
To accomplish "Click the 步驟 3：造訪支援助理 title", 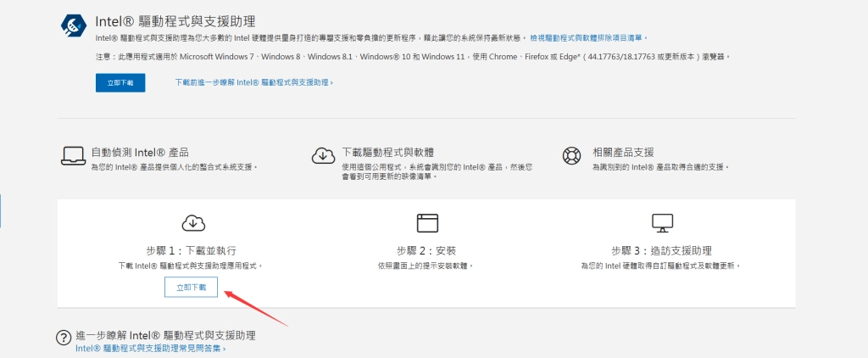I will (x=661, y=250).
